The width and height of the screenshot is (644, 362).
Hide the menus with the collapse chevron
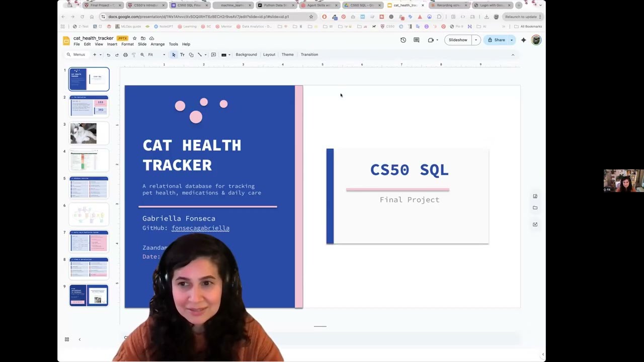click(513, 54)
